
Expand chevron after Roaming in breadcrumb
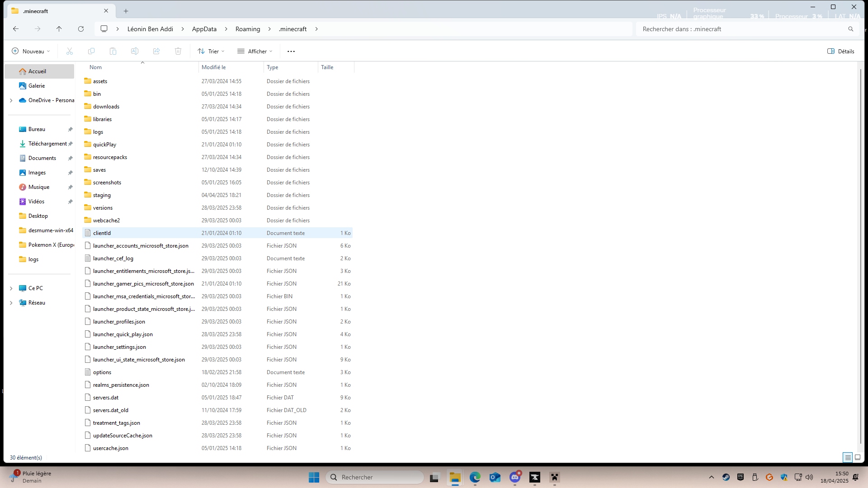click(x=269, y=29)
